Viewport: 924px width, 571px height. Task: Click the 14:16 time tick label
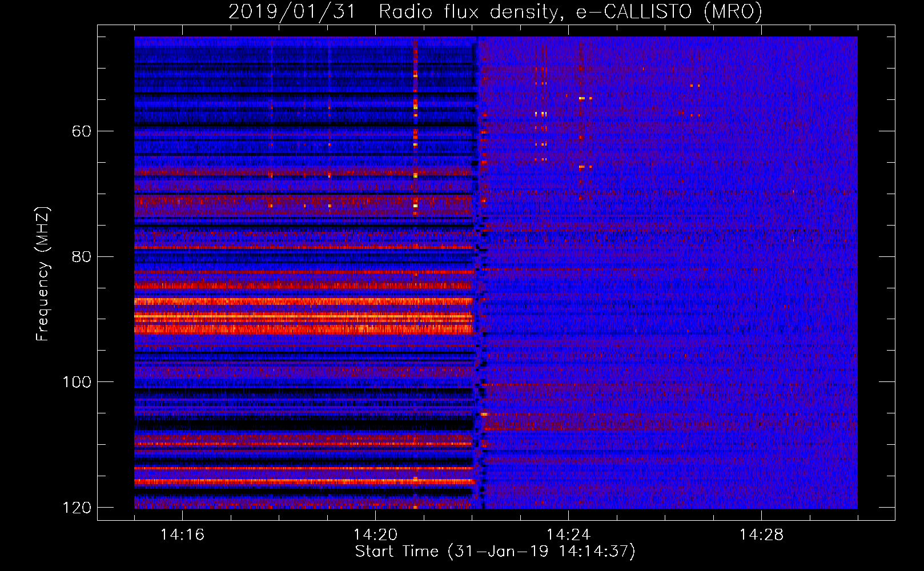182,534
